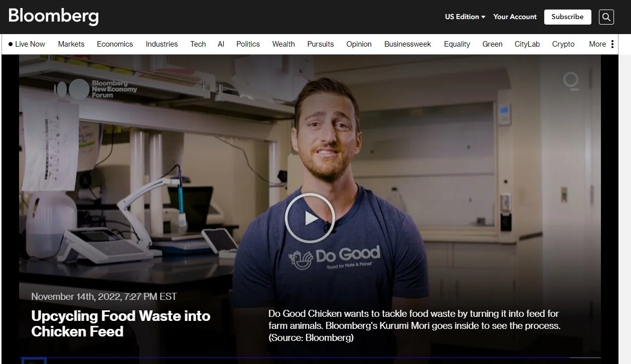Image resolution: width=631 pixels, height=364 pixels.
Task: Click the Bloomberg logo
Action: (53, 16)
